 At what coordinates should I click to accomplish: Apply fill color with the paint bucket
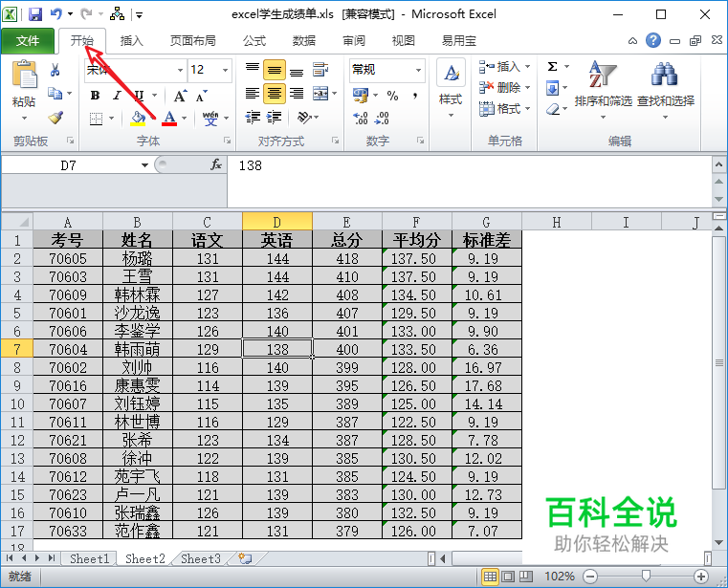(138, 118)
